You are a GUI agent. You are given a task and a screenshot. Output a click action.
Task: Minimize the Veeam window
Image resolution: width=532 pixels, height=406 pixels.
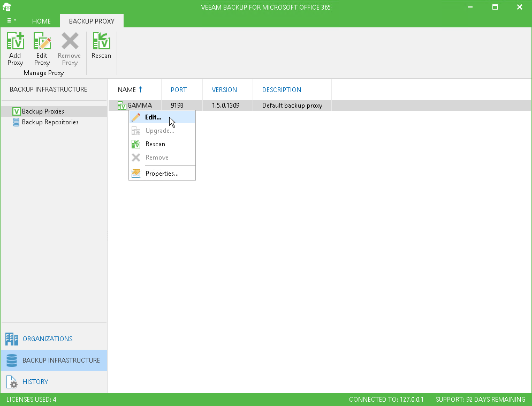(470, 7)
